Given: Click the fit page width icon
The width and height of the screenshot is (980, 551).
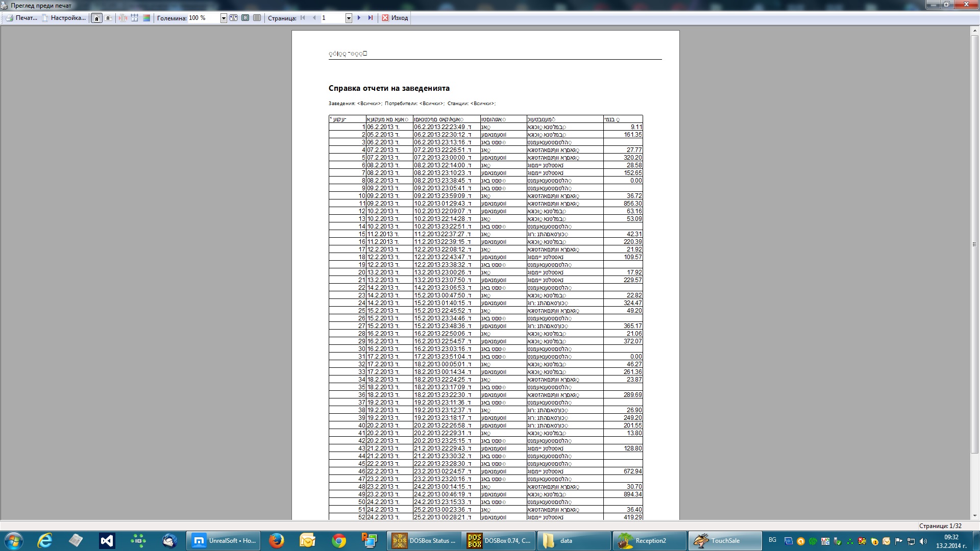Looking at the screenshot, I should [234, 18].
